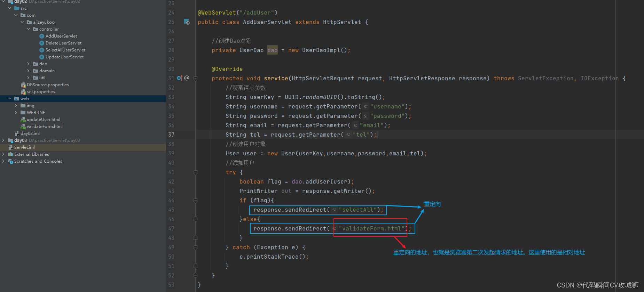Fold the service method at line 31
This screenshot has height=292, width=644.
point(195,79)
